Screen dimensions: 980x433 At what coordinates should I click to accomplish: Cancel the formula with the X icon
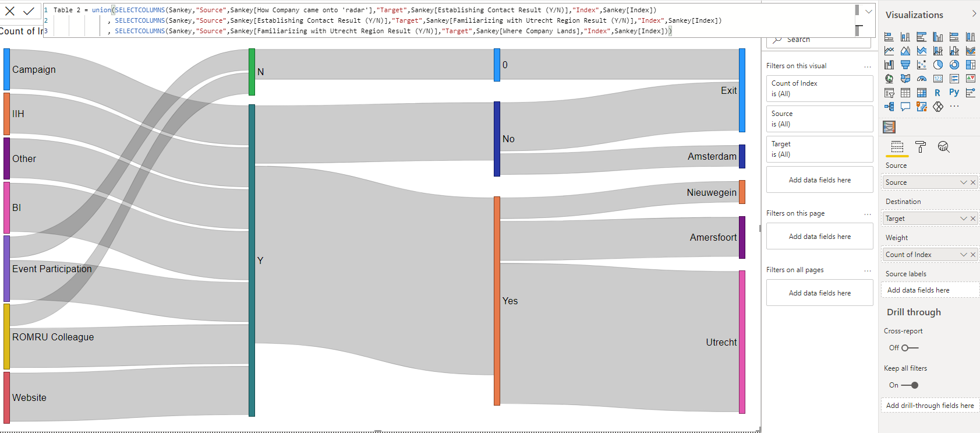pyautogui.click(x=10, y=11)
